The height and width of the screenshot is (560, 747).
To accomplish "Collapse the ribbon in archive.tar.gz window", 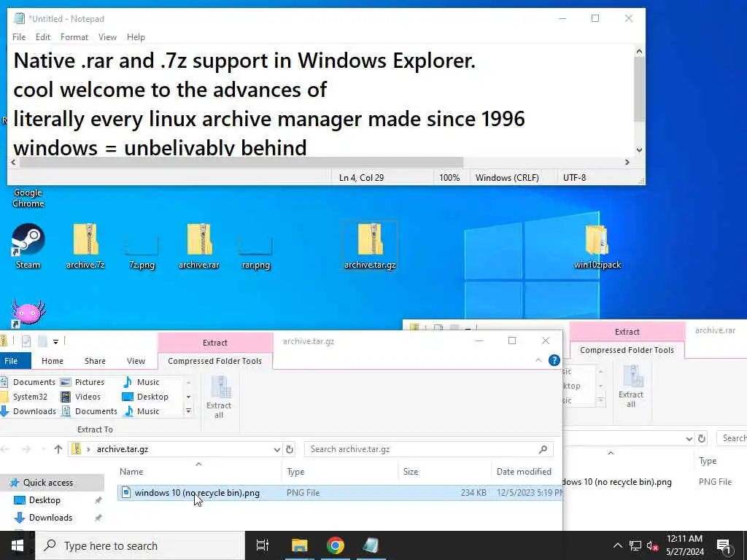I will [x=538, y=360].
